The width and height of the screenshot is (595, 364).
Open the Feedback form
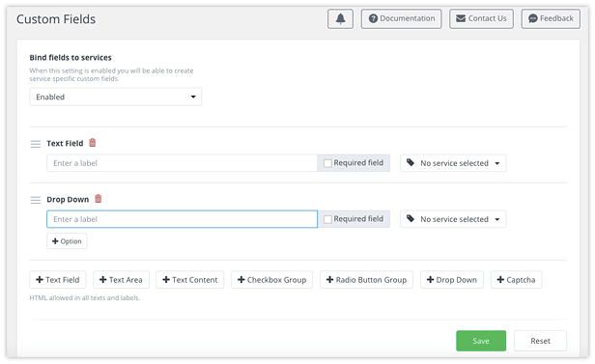click(551, 18)
